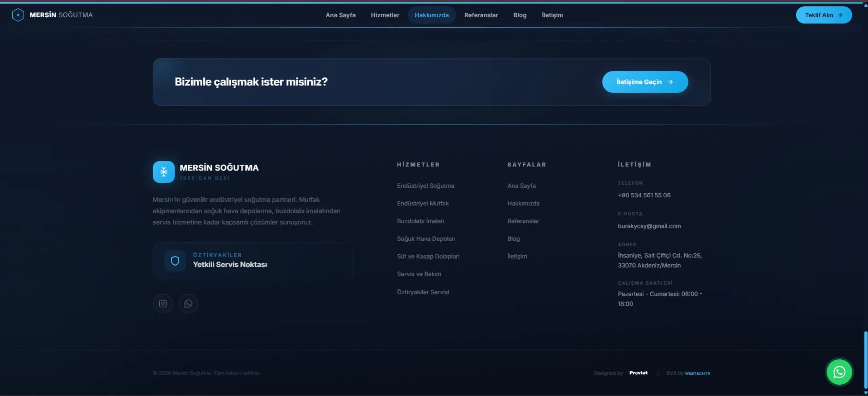Select the Hakkımızda nav item in header
Viewport: 868px width, 396px height.
tap(432, 15)
